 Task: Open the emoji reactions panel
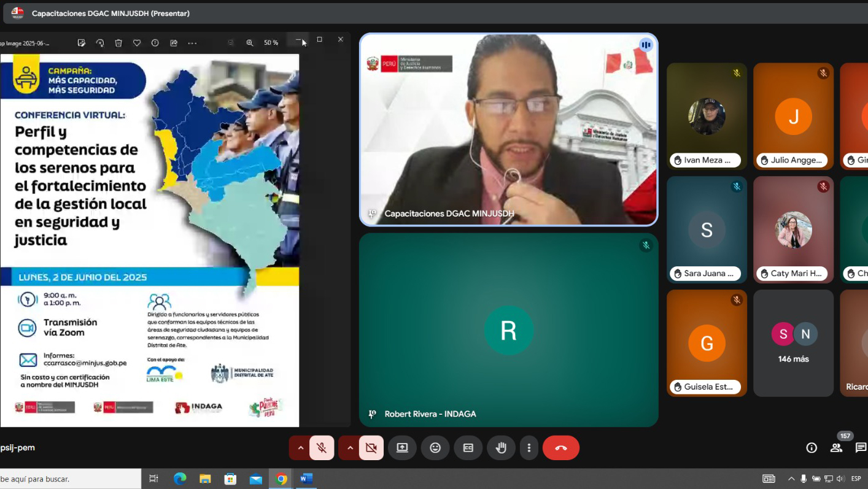[x=435, y=448]
